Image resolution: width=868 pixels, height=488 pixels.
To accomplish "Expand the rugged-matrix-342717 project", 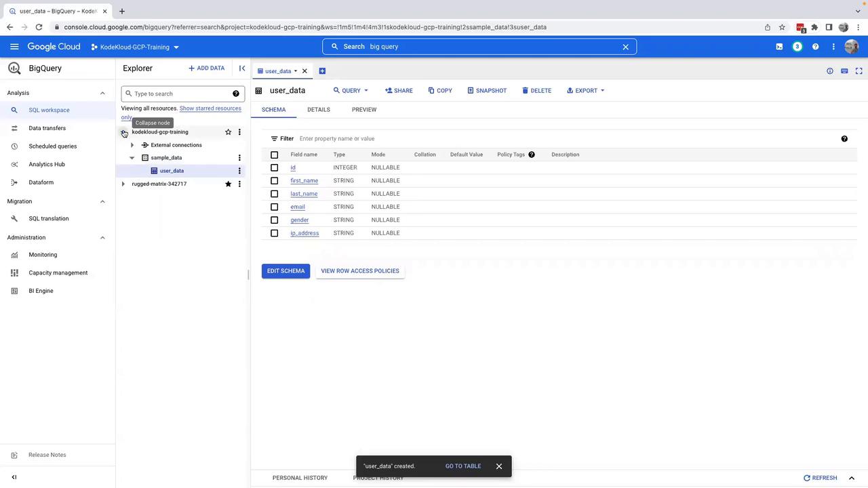I will (123, 184).
